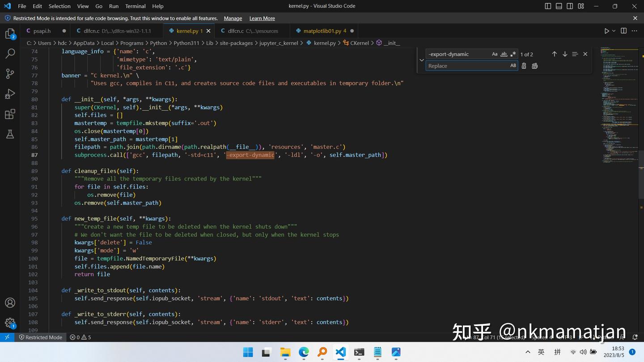Click the Replace All icon in the find widget

tap(534, 66)
